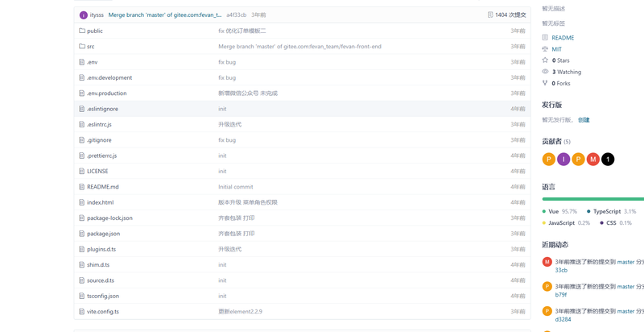644x332 pixels.
Task: Click the README book icon in sidebar
Action: point(545,37)
